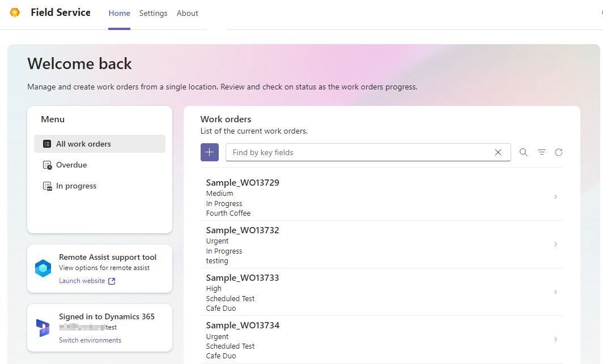Click the Dynamics 365 logo icon
Viewport: 603px width, 364px height.
click(43, 328)
